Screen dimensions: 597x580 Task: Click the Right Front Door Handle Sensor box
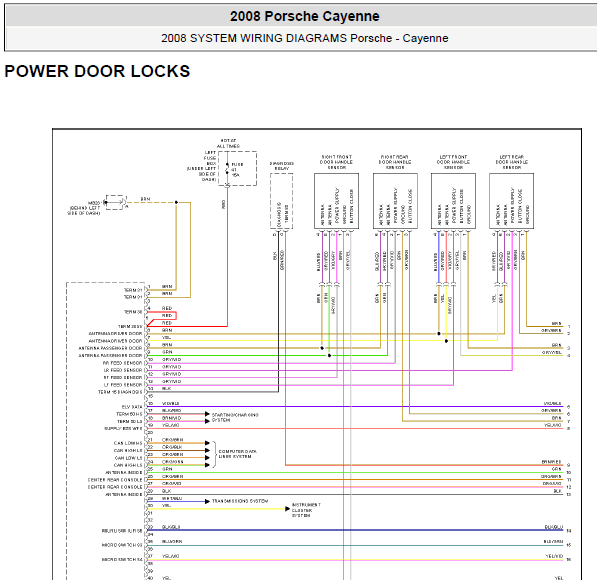pyautogui.click(x=336, y=201)
